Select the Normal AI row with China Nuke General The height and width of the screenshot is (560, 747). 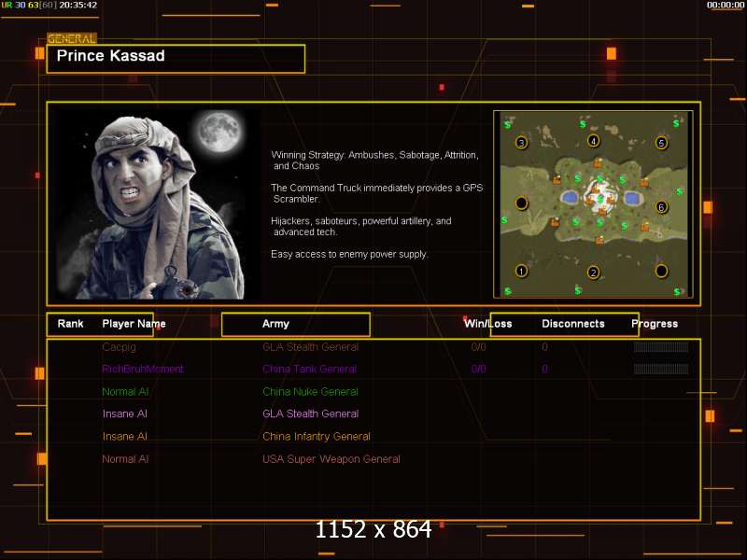(373, 392)
